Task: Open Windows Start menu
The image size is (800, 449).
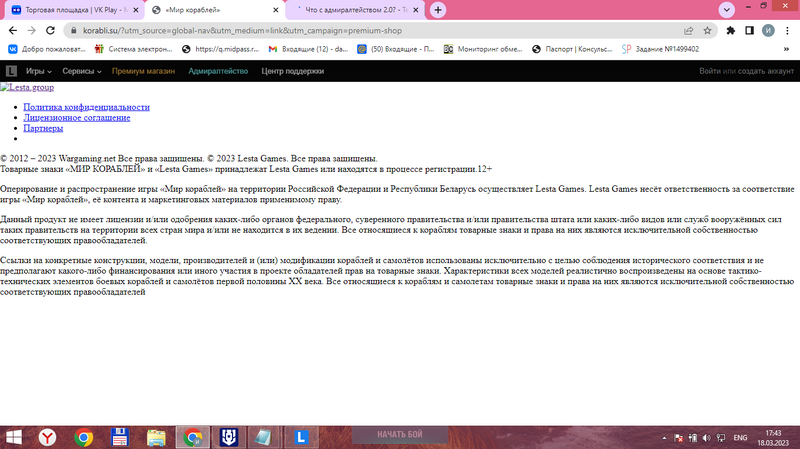Action: [x=14, y=437]
